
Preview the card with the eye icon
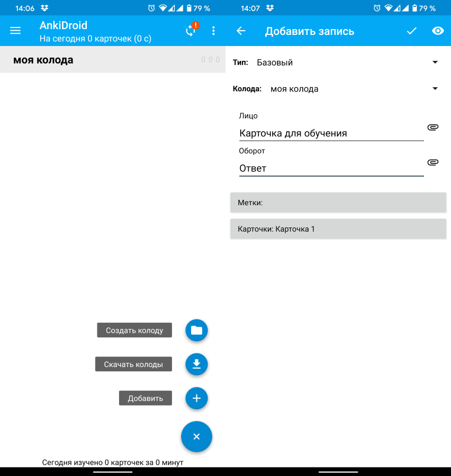click(438, 31)
